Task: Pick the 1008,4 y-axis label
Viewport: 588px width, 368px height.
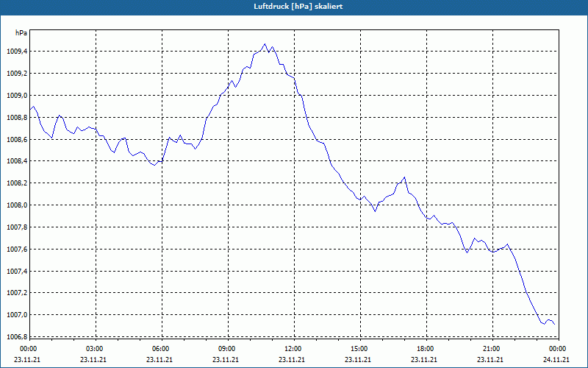Action: [17, 161]
